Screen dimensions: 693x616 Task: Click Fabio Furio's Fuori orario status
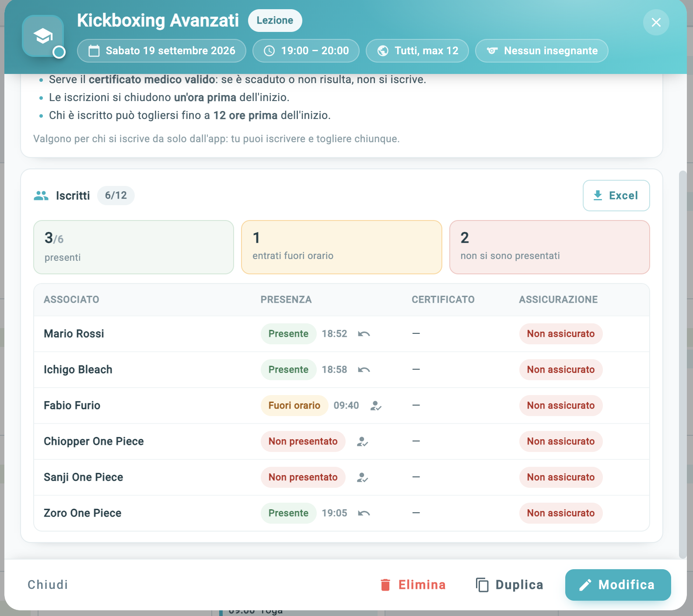pyautogui.click(x=294, y=406)
